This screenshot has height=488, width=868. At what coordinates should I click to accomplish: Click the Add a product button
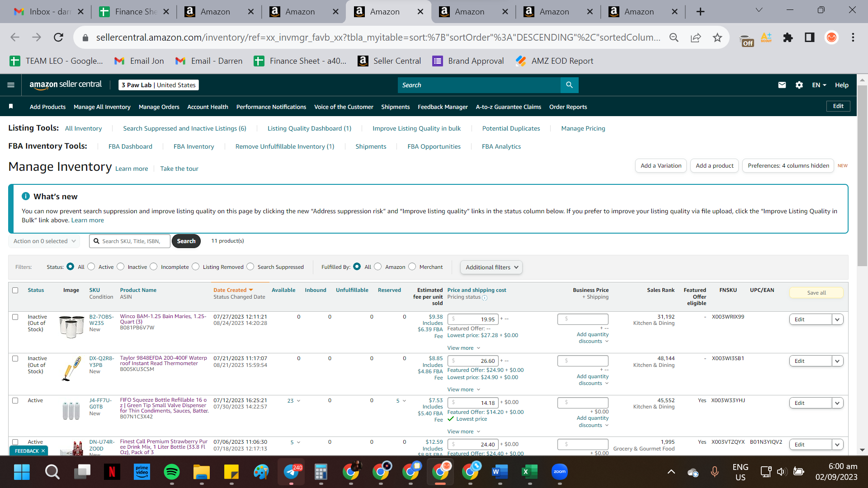pyautogui.click(x=715, y=166)
